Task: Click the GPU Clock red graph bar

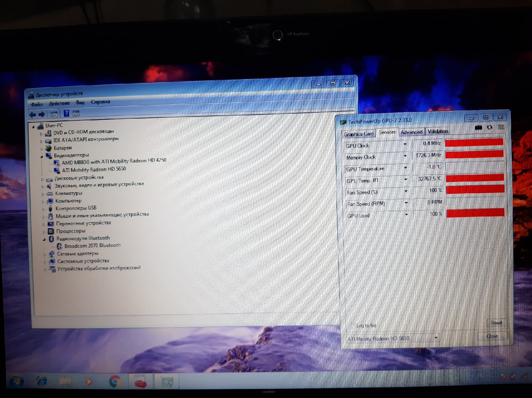Action: 474,143
